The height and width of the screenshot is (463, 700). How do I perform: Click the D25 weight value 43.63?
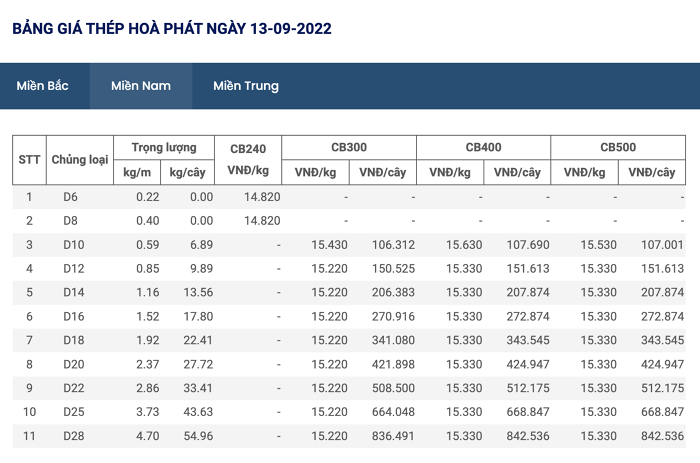tap(198, 412)
